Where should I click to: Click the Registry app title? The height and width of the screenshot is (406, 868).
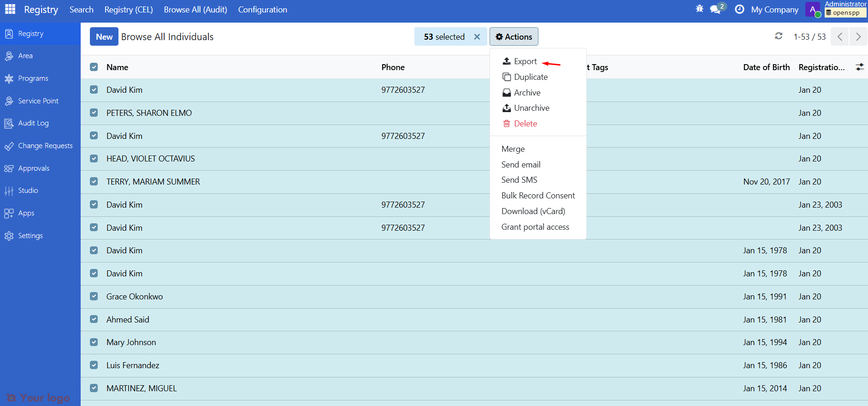click(x=41, y=10)
